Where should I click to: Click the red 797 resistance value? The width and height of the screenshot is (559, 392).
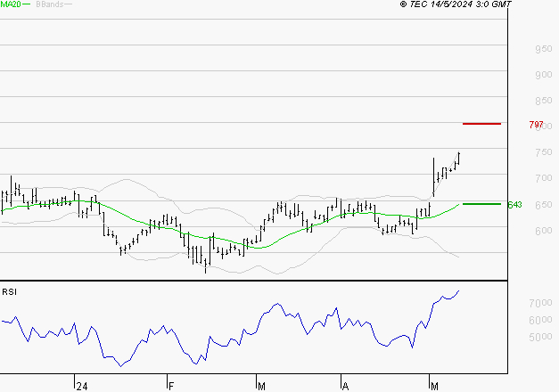click(x=536, y=125)
